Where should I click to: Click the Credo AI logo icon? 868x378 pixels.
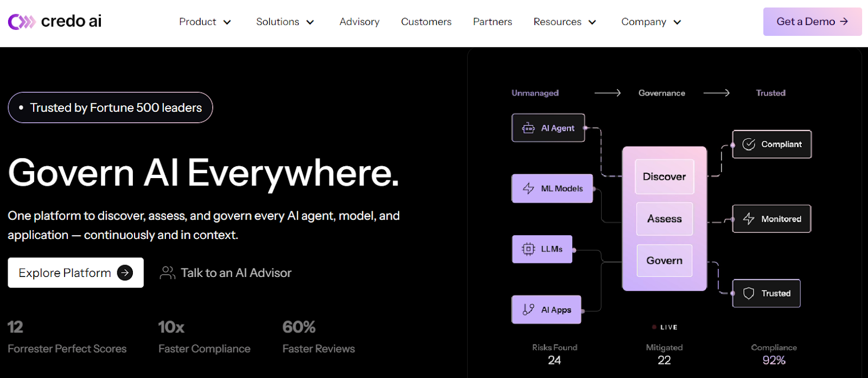(x=22, y=22)
